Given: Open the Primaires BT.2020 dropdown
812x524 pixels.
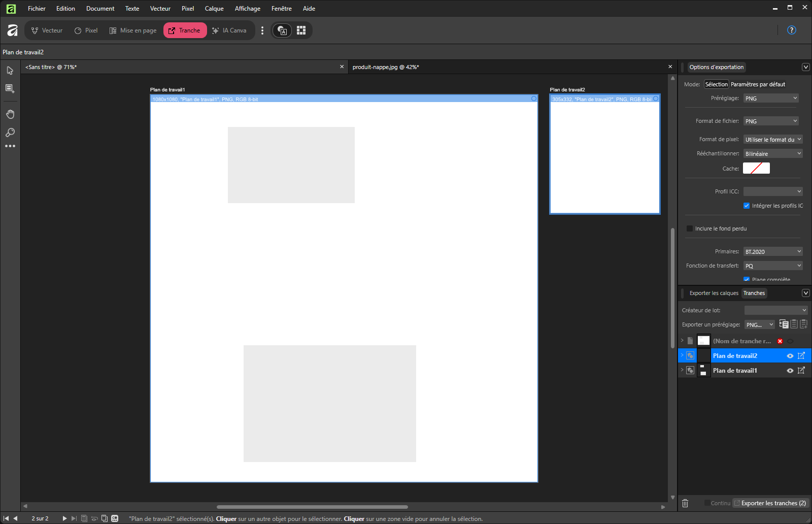Looking at the screenshot, I should (773, 252).
